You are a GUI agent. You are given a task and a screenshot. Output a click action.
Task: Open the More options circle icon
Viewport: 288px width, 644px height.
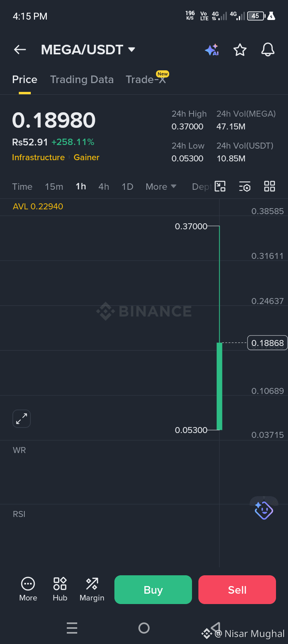[28, 590]
